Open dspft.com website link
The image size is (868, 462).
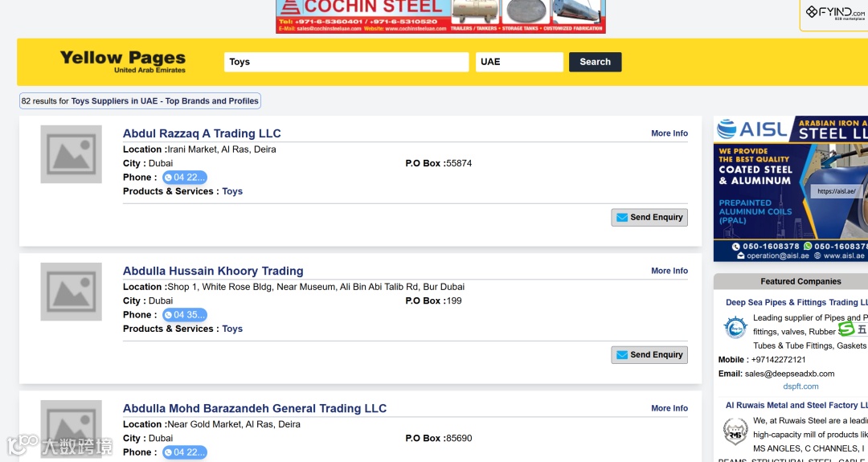800,386
